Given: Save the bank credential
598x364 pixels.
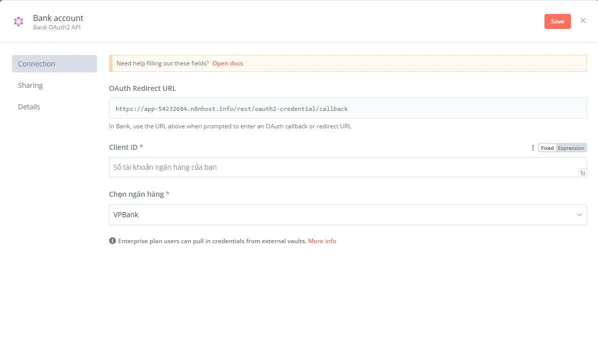Looking at the screenshot, I should [x=557, y=21].
